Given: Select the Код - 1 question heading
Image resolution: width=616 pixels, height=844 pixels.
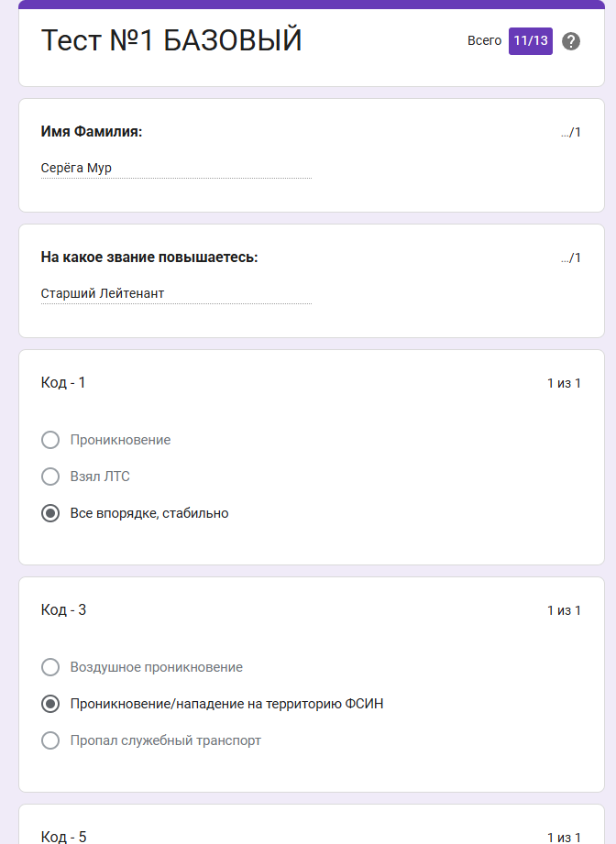Looking at the screenshot, I should [62, 383].
